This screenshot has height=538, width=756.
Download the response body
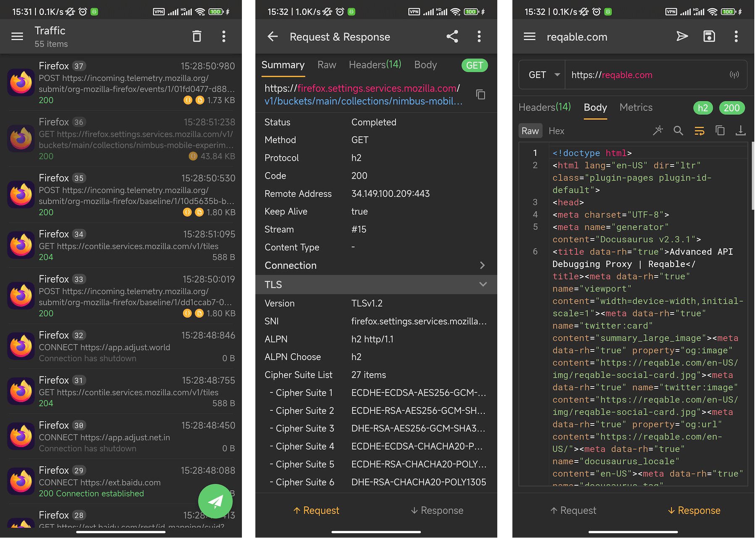pos(740,131)
